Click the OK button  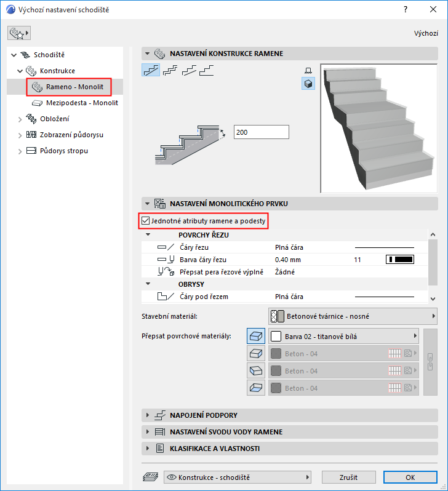[x=410, y=477]
